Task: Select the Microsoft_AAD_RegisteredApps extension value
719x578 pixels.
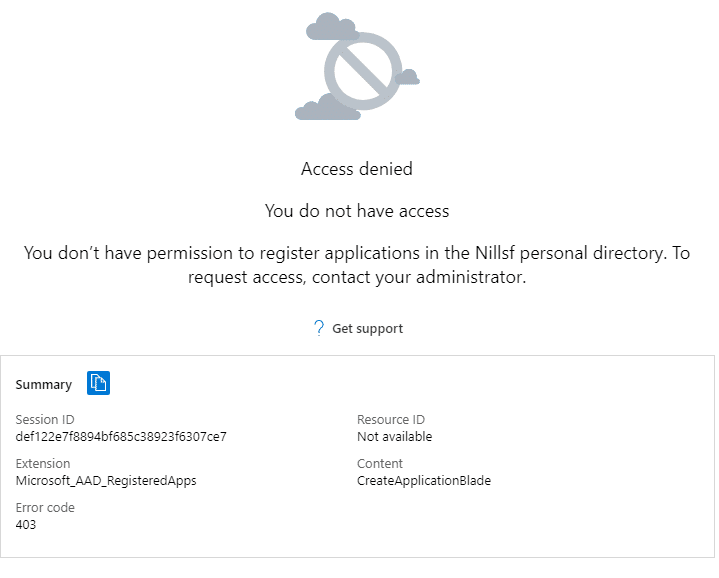Action: click(x=106, y=480)
